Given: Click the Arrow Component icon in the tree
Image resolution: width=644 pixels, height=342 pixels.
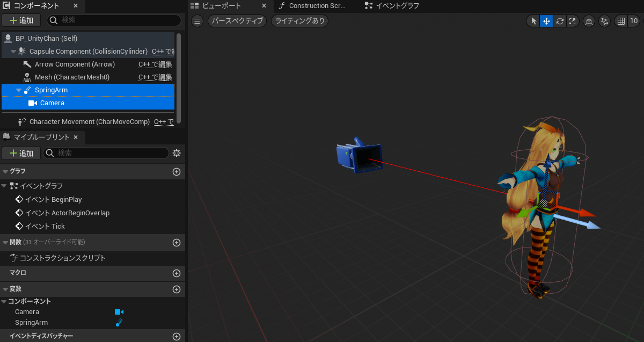Looking at the screenshot, I should (x=27, y=64).
